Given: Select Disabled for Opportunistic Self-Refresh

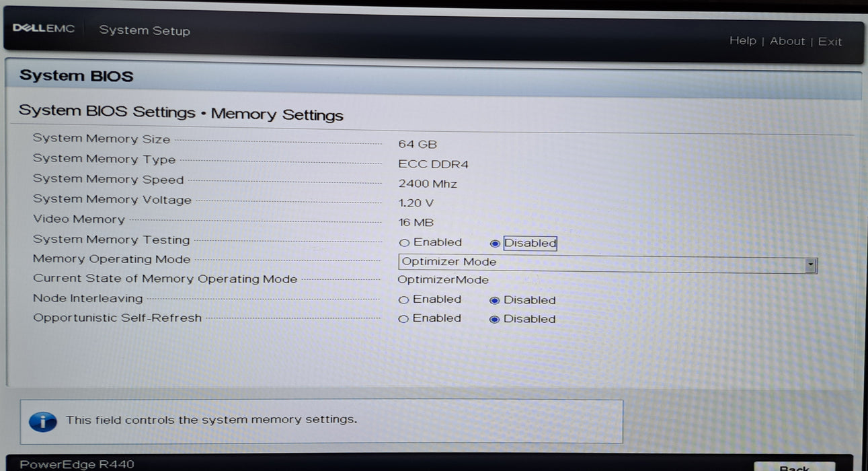Looking at the screenshot, I should (x=494, y=320).
